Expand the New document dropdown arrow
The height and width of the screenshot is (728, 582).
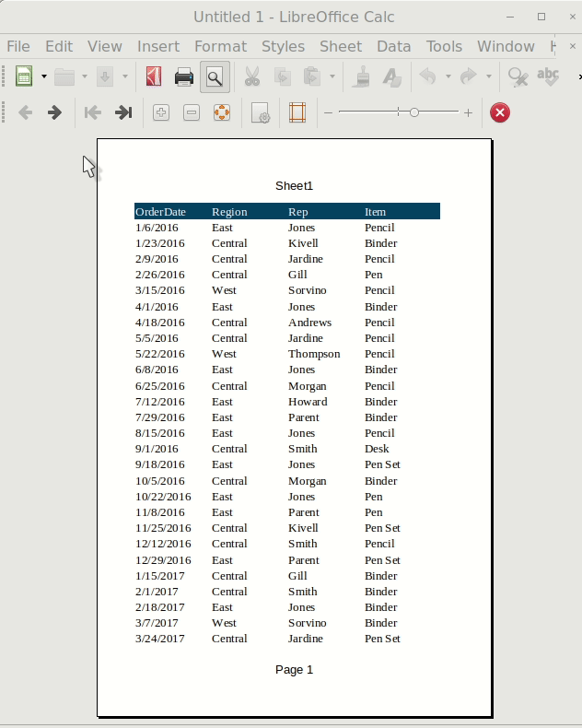pyautogui.click(x=43, y=77)
